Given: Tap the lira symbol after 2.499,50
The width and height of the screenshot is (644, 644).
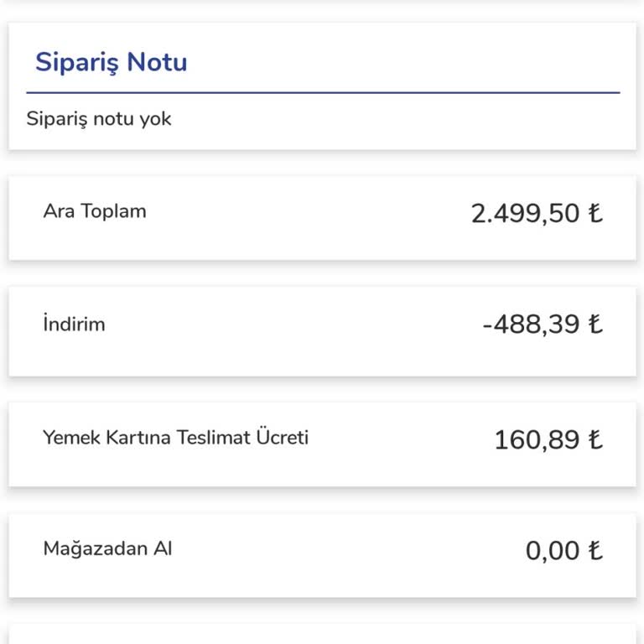Looking at the screenshot, I should coord(595,213).
